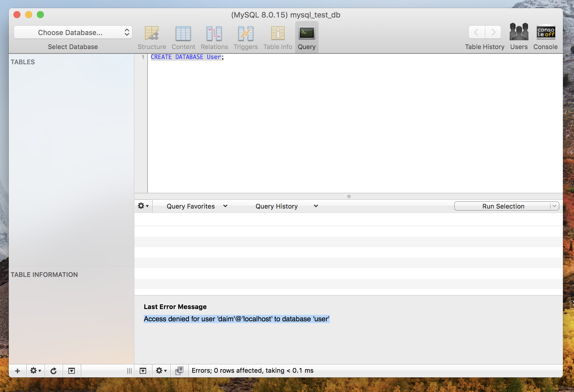Show the Table Info view

(278, 37)
